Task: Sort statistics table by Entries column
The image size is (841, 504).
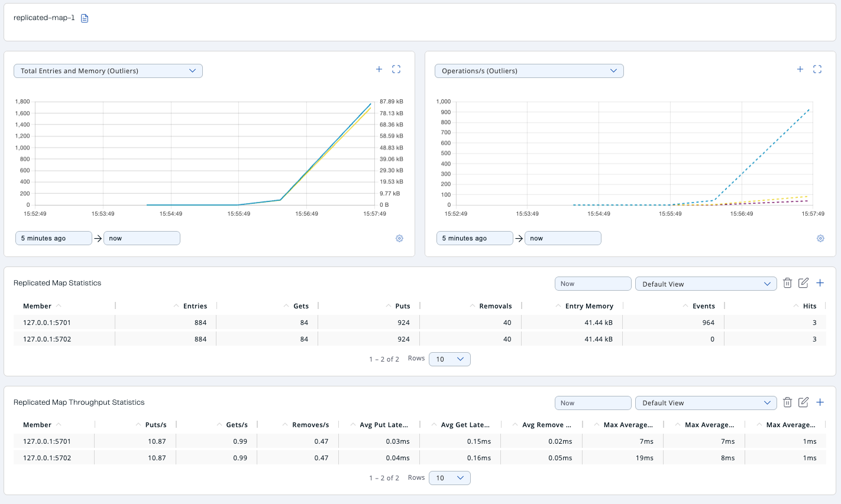Action: click(x=195, y=306)
